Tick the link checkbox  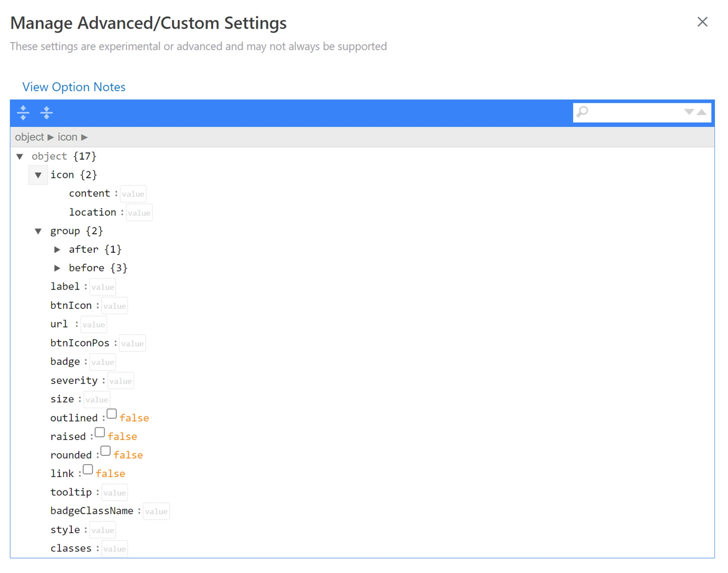click(88, 470)
